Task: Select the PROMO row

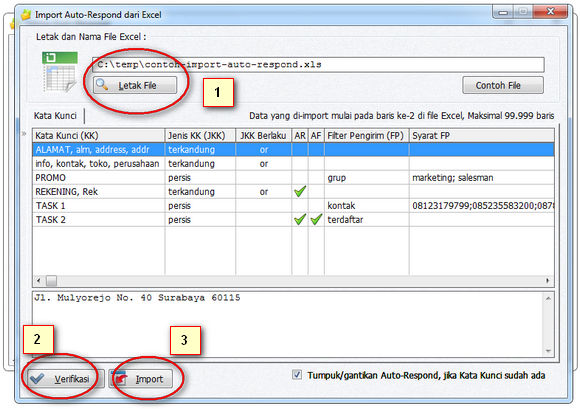Action: click(x=293, y=178)
